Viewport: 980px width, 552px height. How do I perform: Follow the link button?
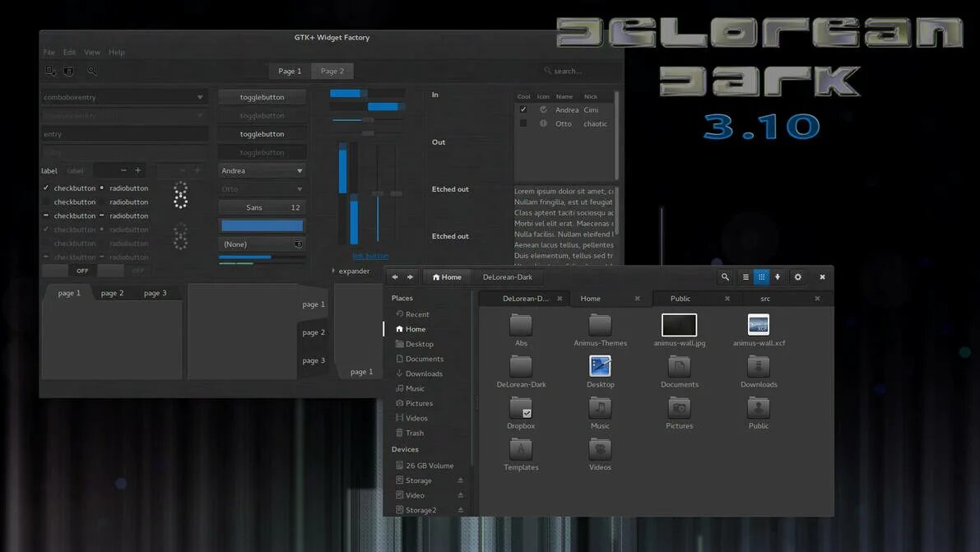pyautogui.click(x=370, y=256)
